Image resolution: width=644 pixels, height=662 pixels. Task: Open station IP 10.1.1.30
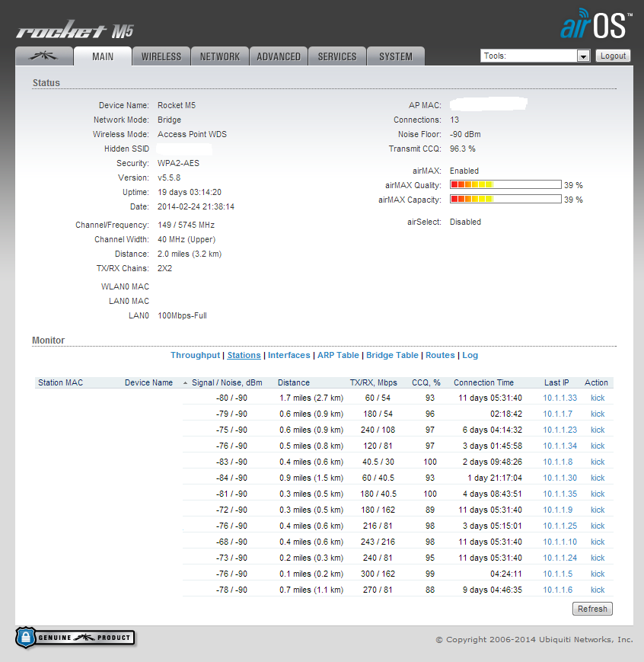[x=560, y=478]
